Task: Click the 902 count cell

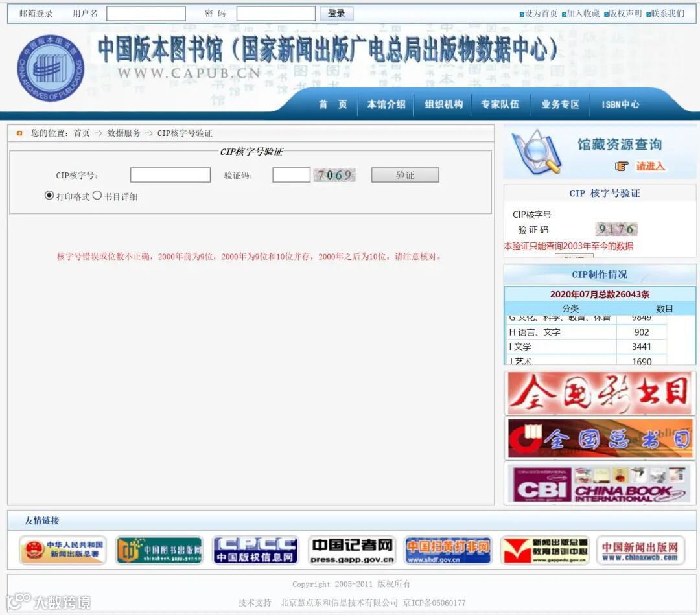Action: 642,332
